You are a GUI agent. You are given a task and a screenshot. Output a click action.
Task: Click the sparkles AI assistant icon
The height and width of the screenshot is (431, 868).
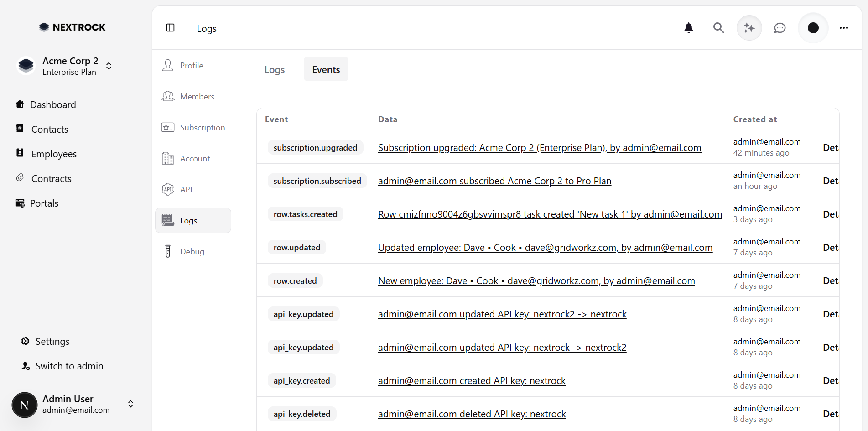point(749,28)
